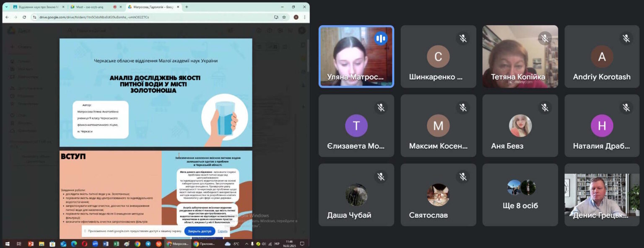Click the speaking indicator on Уляна's tile
Viewport: 644px width, 248px height.
click(381, 39)
